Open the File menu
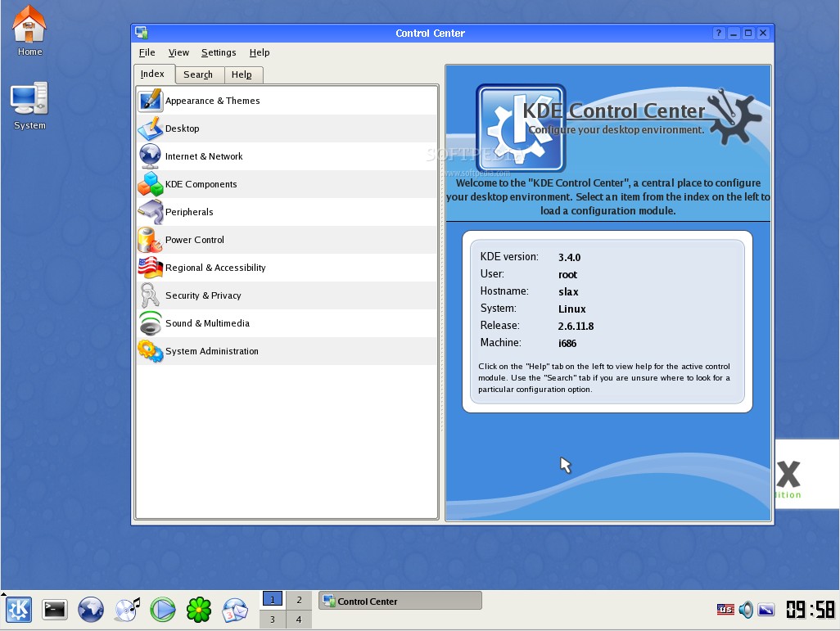Image resolution: width=840 pixels, height=631 pixels. [147, 52]
